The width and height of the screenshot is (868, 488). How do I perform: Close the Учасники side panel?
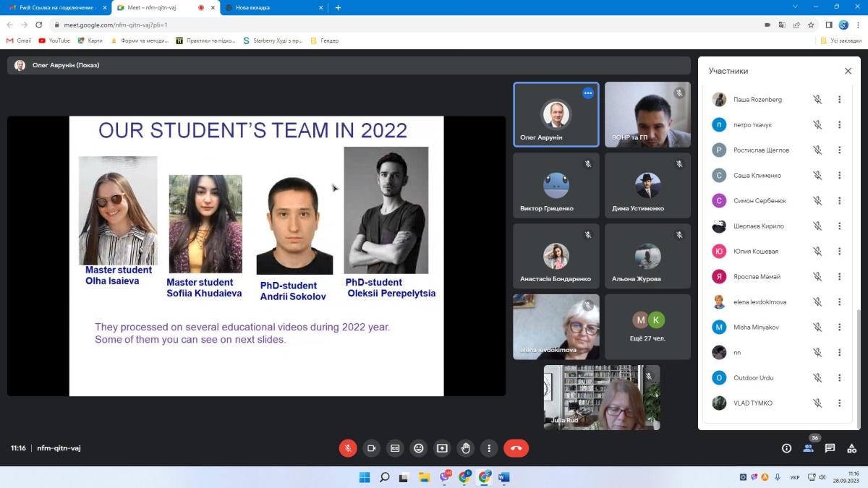[848, 71]
